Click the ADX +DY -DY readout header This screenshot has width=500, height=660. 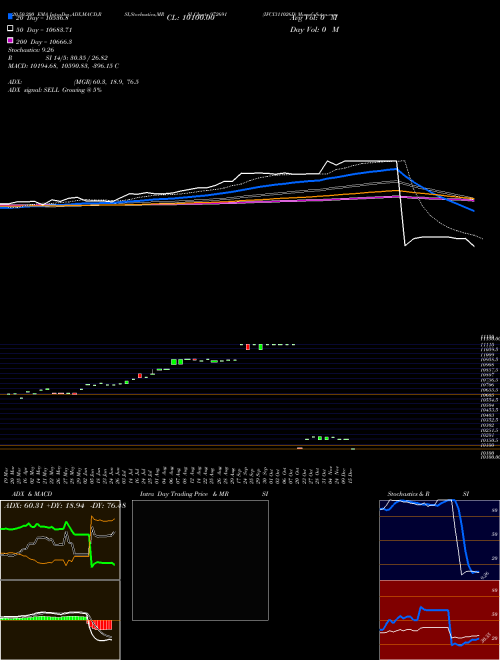(63, 505)
